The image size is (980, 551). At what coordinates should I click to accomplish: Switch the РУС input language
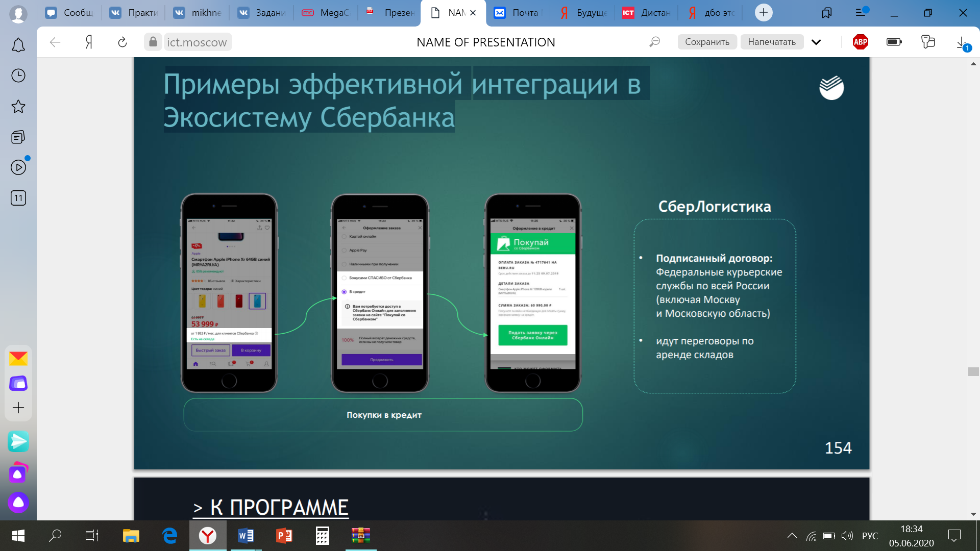tap(870, 536)
